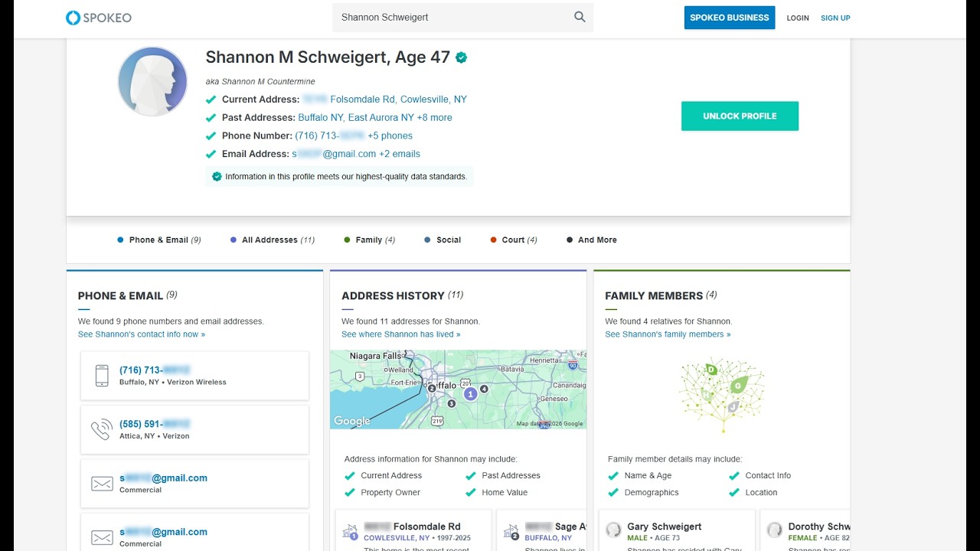This screenshot has height=551, width=980.
Task: Select the Court (4) tab
Action: pyautogui.click(x=514, y=240)
